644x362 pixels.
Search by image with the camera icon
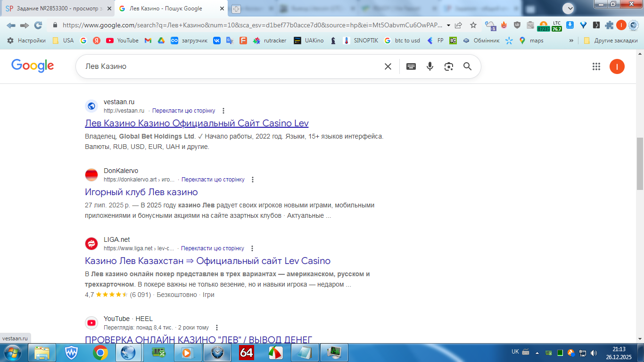click(x=449, y=66)
